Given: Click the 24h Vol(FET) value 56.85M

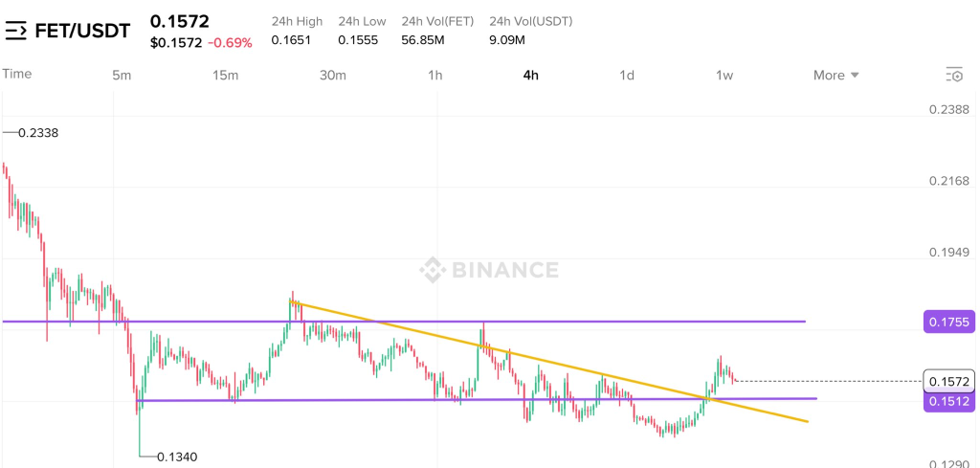Looking at the screenshot, I should (423, 40).
